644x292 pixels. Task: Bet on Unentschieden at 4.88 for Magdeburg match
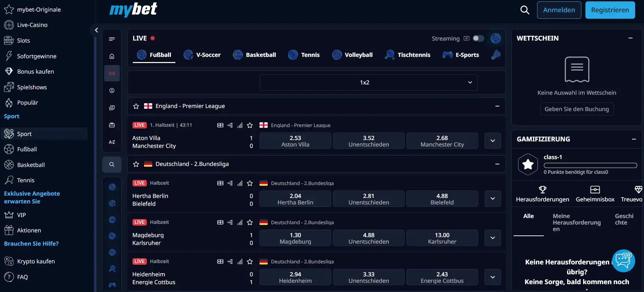coord(368,238)
